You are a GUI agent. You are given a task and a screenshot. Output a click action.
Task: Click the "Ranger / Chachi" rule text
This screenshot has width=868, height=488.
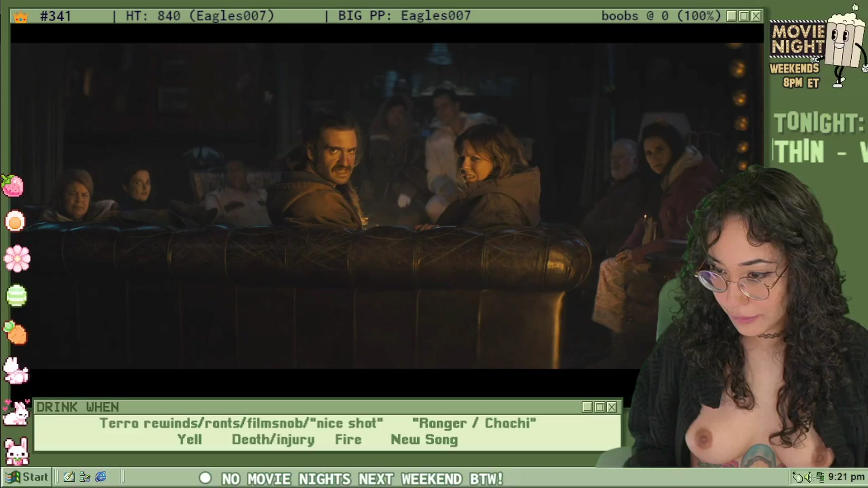(x=474, y=423)
